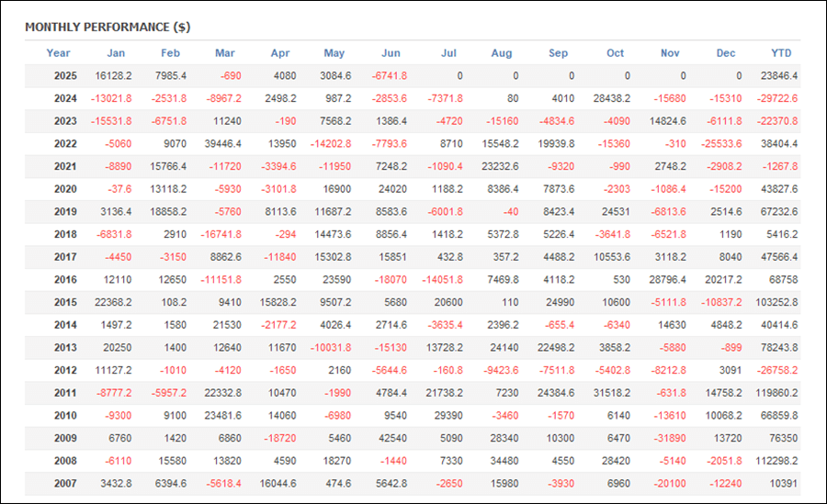
Task: Click the May column header
Action: click(x=334, y=52)
